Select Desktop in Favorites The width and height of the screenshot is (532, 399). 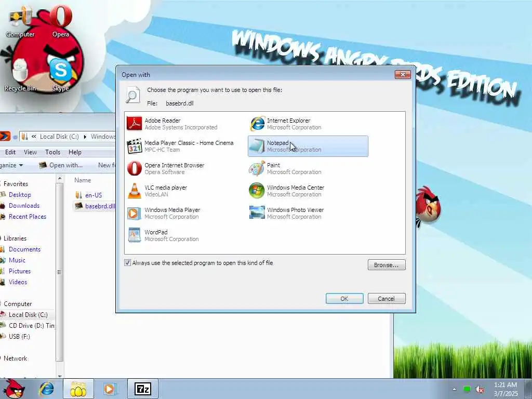pyautogui.click(x=20, y=195)
